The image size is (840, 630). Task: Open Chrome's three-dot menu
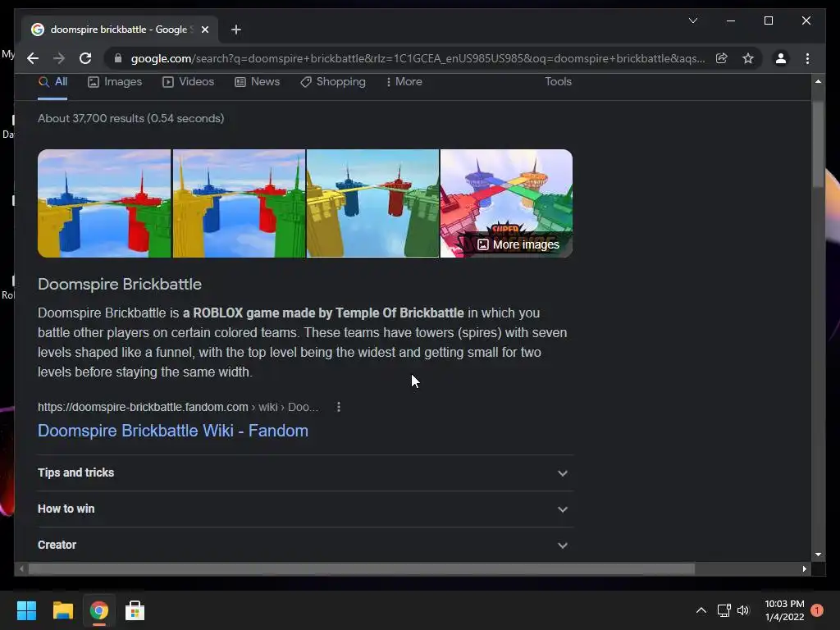click(807, 58)
